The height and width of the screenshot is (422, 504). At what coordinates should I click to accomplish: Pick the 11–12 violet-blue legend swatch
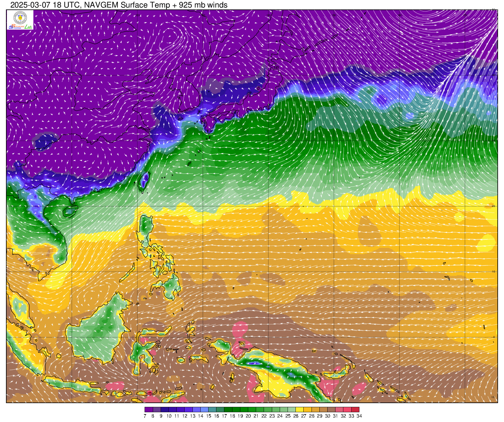tap(180, 410)
